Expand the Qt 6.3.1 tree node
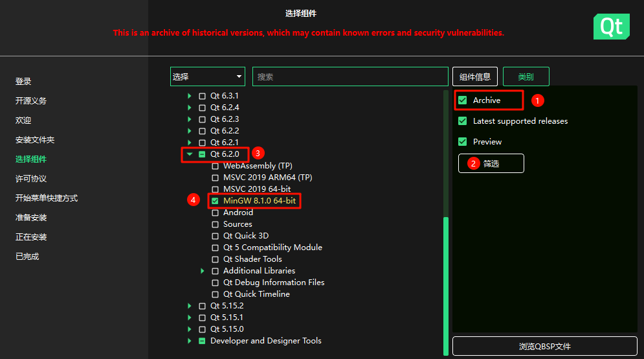The width and height of the screenshot is (644, 359). [x=190, y=96]
